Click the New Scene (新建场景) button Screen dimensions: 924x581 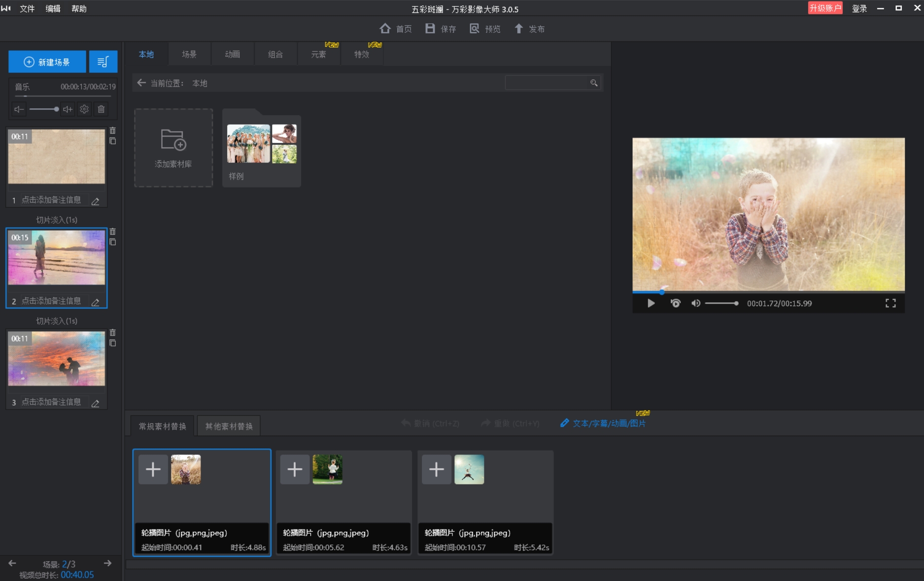point(47,62)
